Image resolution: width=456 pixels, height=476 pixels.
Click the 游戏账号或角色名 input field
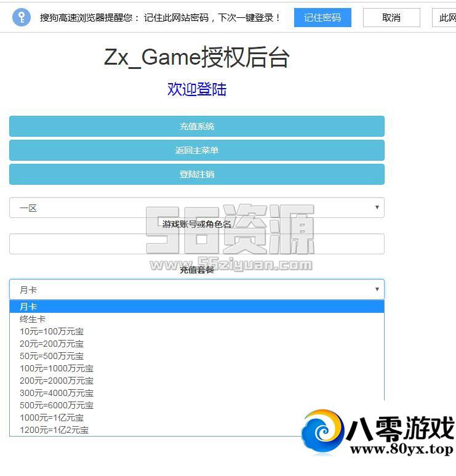pos(197,244)
